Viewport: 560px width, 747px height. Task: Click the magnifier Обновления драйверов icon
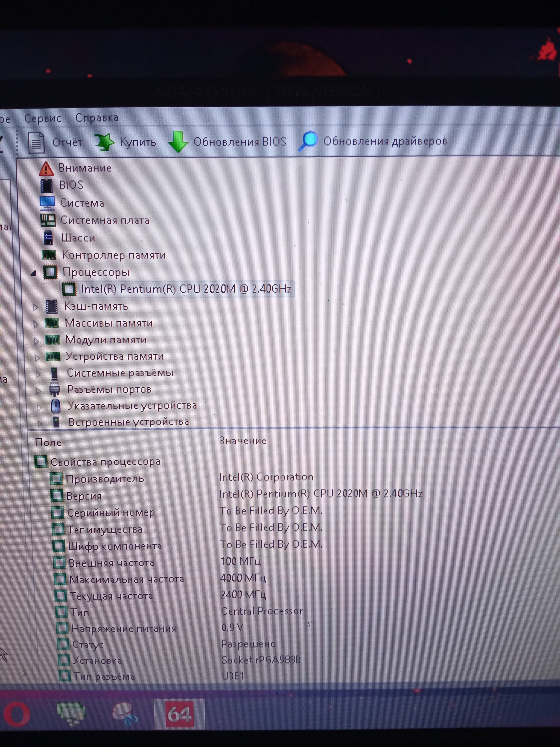(308, 141)
